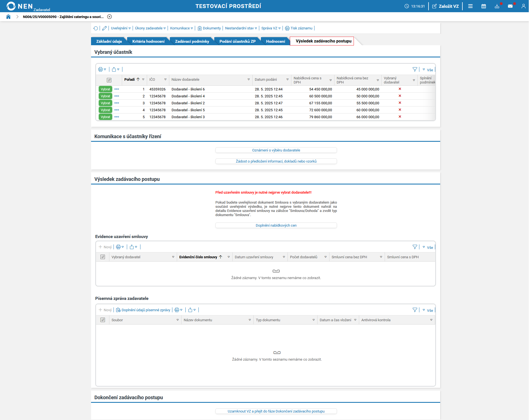Click Oznámení o výběru dodavatele button
The image size is (529, 420).
pos(276,150)
